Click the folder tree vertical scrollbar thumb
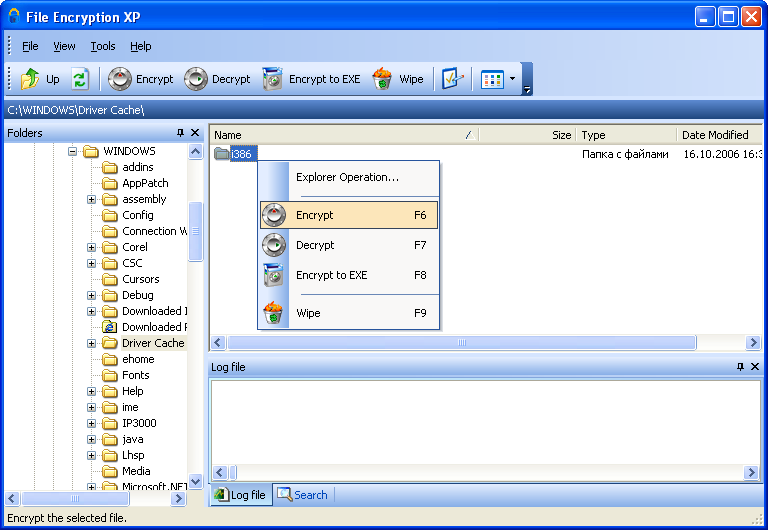This screenshot has width=768, height=530. (195, 231)
